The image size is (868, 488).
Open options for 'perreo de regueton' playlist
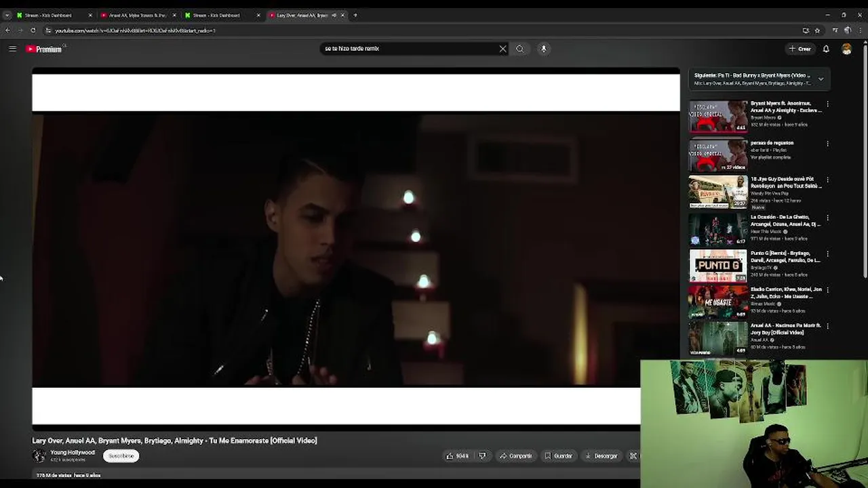pos(827,144)
